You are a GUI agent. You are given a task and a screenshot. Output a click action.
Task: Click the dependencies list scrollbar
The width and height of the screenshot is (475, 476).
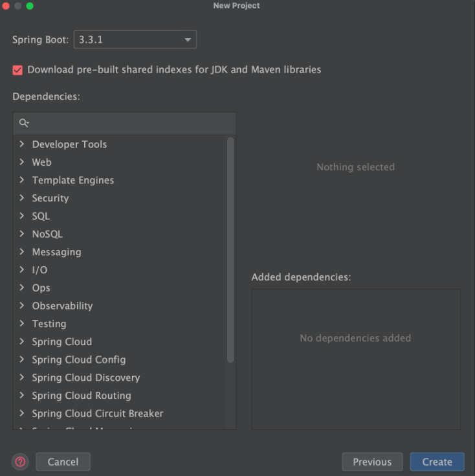pos(230,250)
